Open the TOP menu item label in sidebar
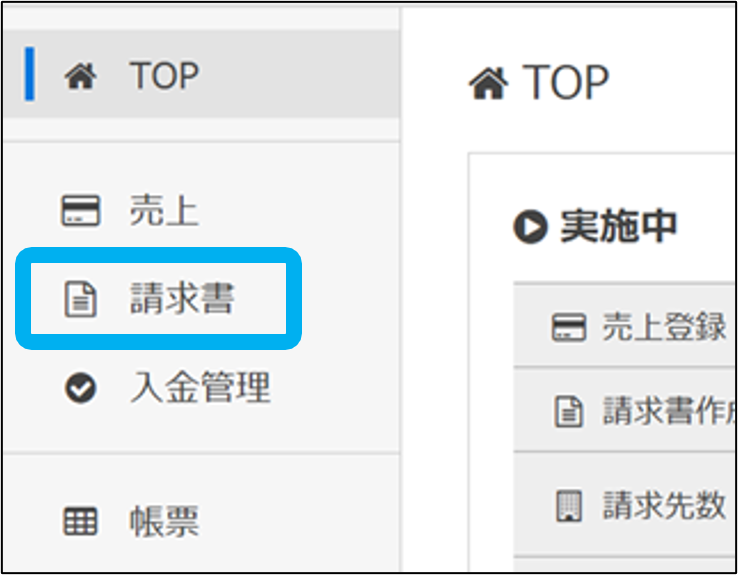Screen dimensions: 738x575 164,76
